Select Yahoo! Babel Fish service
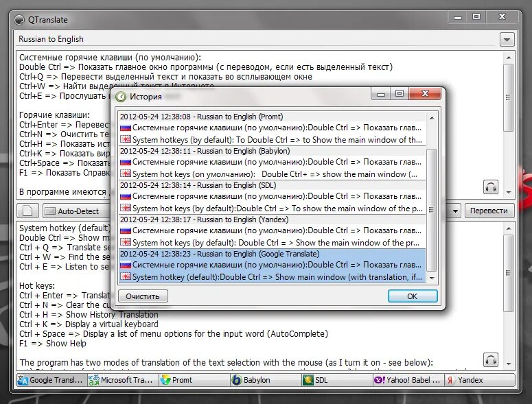The width and height of the screenshot is (532, 404). tap(408, 380)
